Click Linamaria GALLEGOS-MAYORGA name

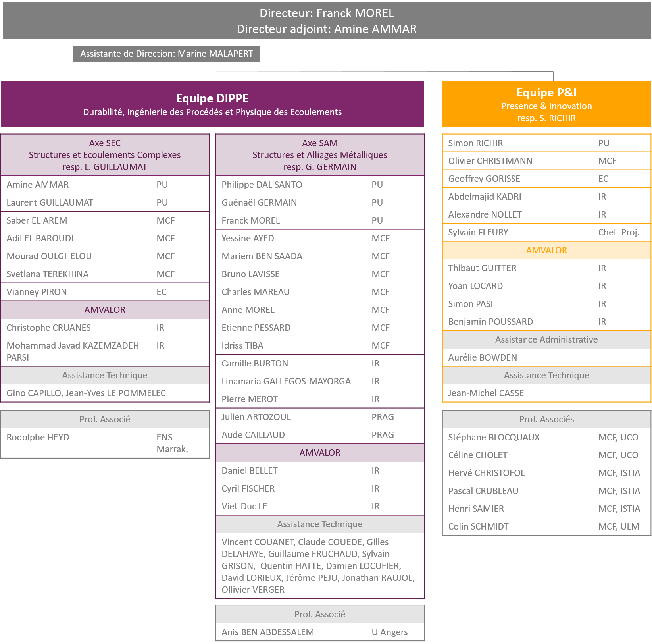286,381
